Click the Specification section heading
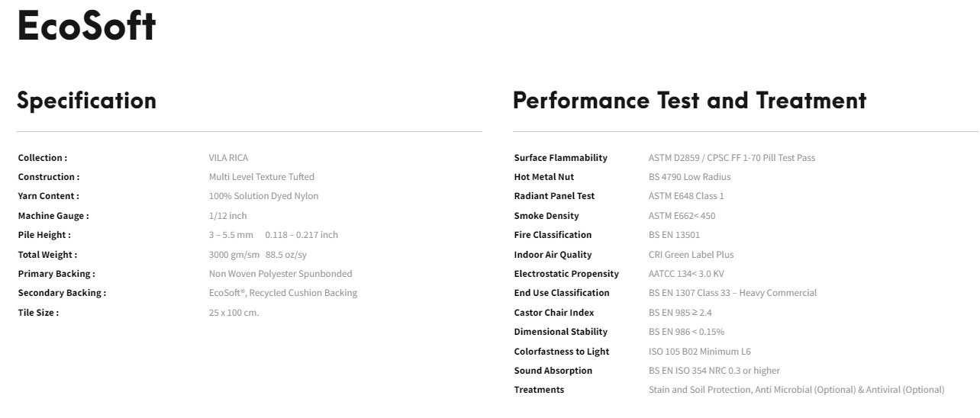Screen dimensions: 980x418 click(86, 101)
